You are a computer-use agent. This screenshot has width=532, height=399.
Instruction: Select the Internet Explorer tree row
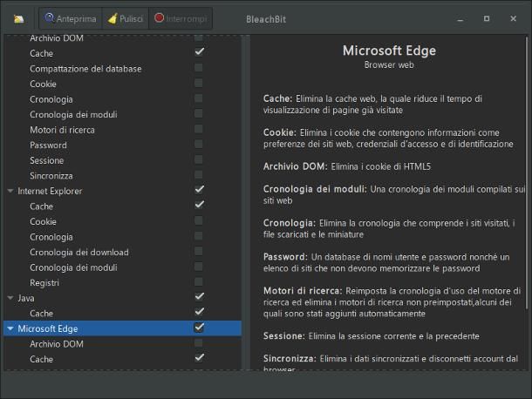(122, 191)
